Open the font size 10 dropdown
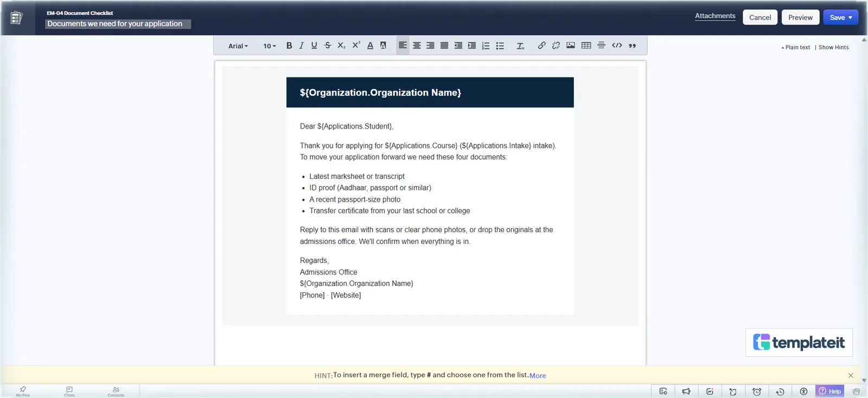 270,46
